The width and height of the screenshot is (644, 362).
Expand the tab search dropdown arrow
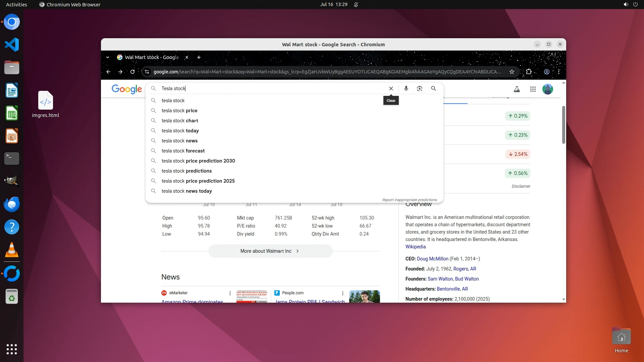click(x=107, y=57)
